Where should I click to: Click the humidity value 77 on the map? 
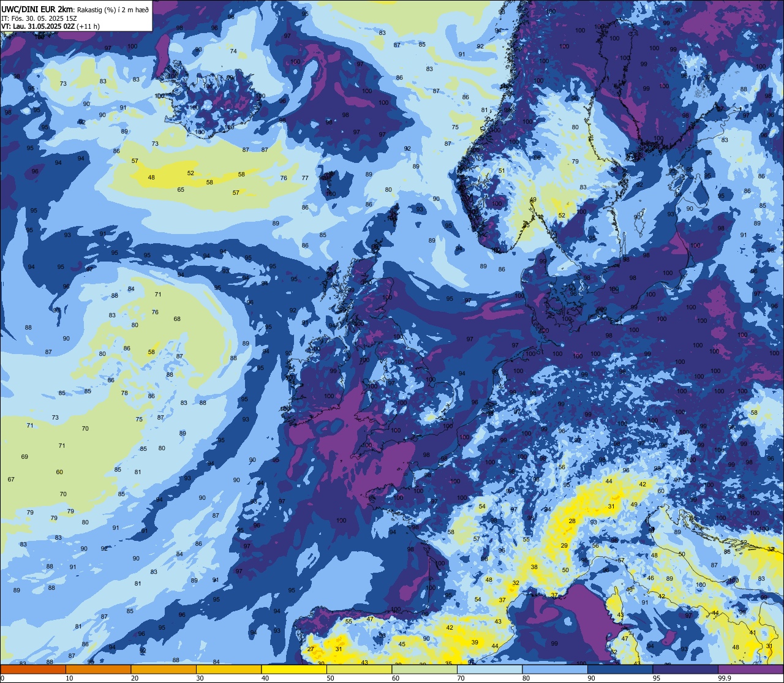[305, 178]
